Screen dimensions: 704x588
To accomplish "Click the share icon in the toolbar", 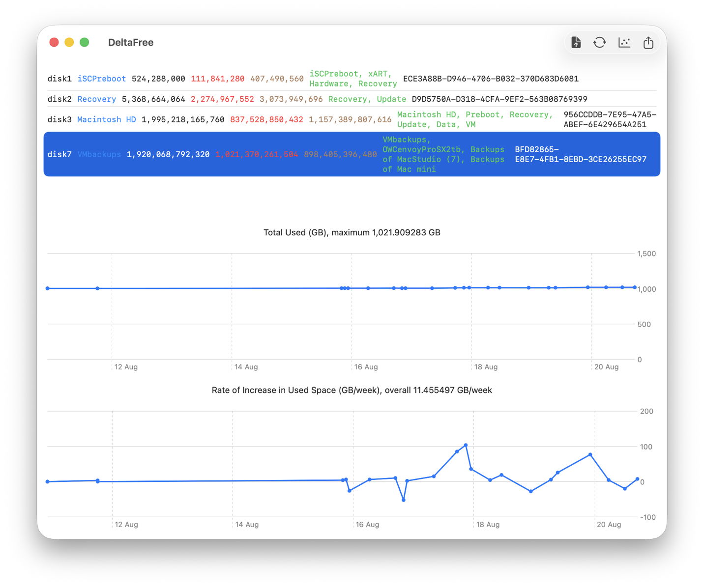I will (x=648, y=43).
